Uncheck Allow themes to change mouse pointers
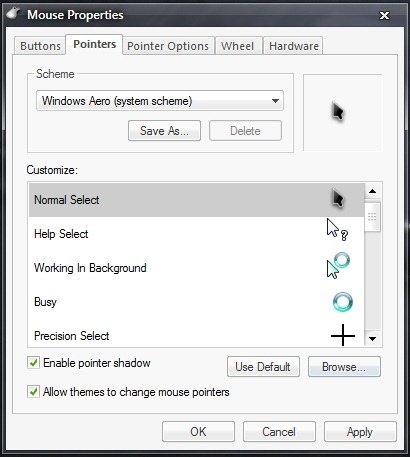This screenshot has width=410, height=457. [x=33, y=391]
